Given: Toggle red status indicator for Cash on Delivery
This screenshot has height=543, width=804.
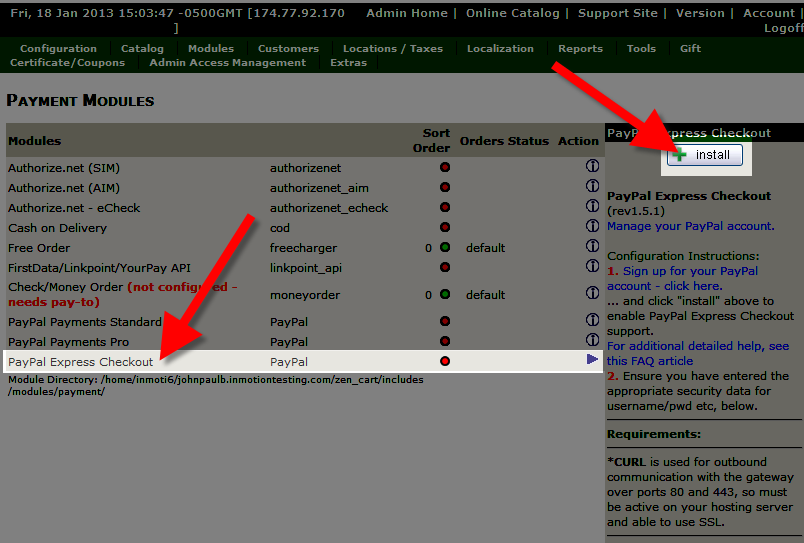Looking at the screenshot, I should [x=444, y=228].
